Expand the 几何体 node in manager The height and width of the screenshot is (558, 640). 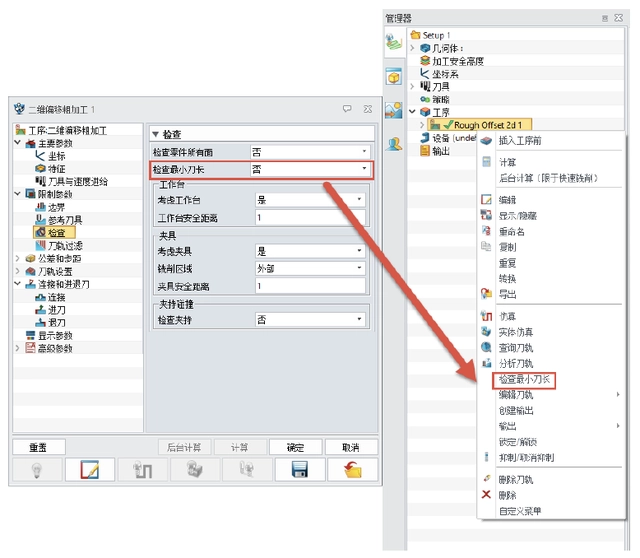pos(412,48)
